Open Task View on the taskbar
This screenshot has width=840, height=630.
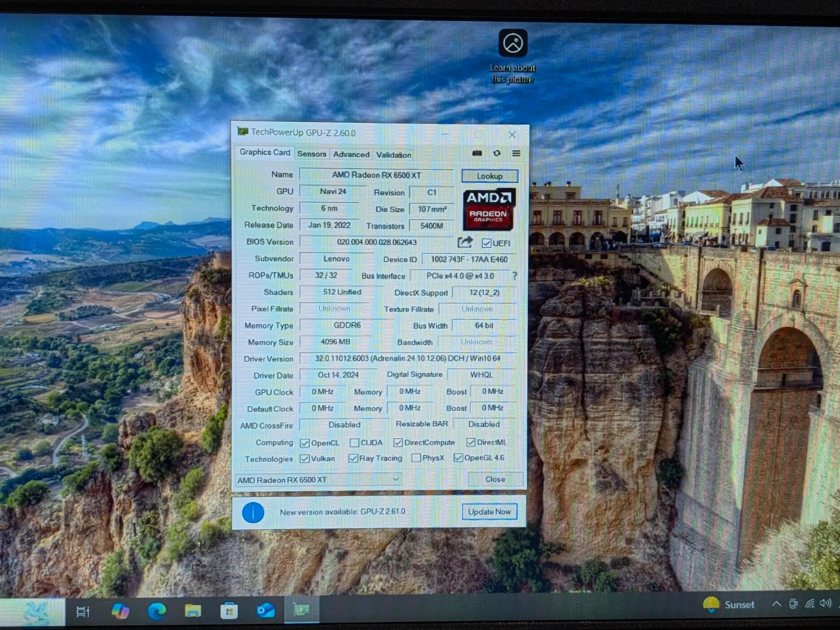pyautogui.click(x=83, y=612)
